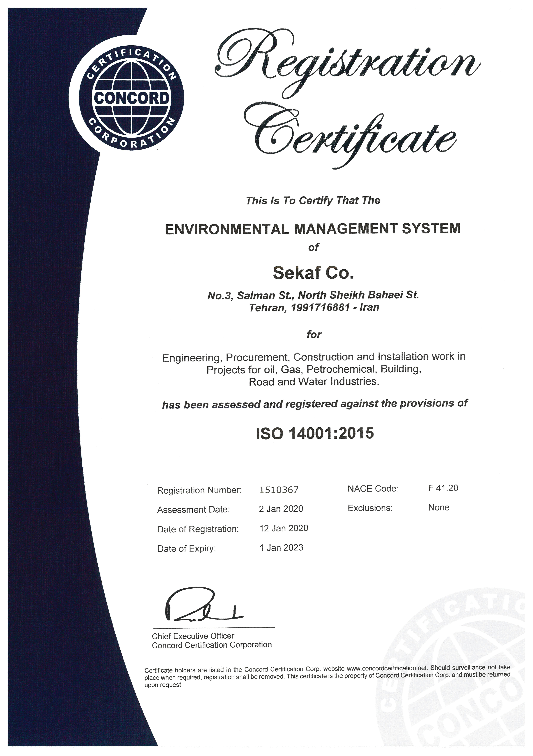Click the 'Chief Executive Officer' title
The width and height of the screenshot is (533, 756).
pyautogui.click(x=193, y=636)
